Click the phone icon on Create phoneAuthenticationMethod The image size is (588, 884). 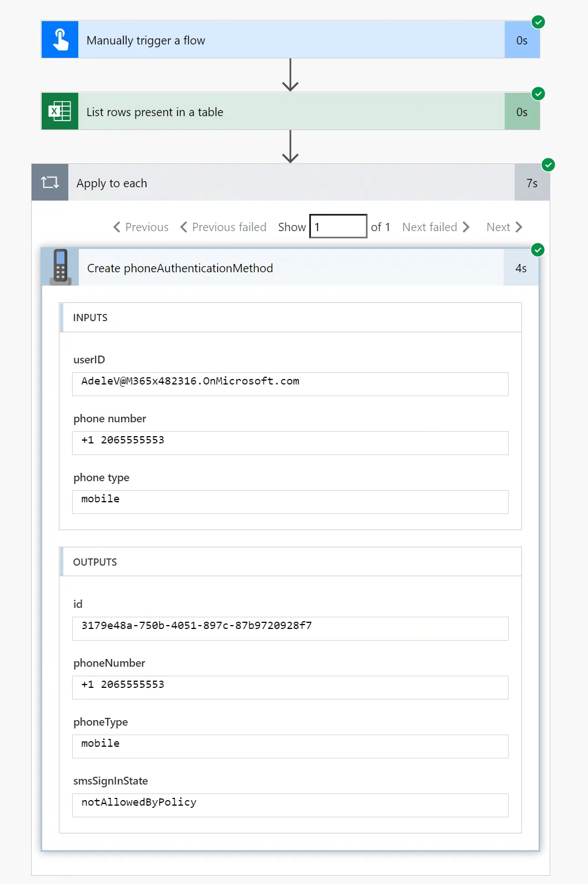[x=61, y=267]
